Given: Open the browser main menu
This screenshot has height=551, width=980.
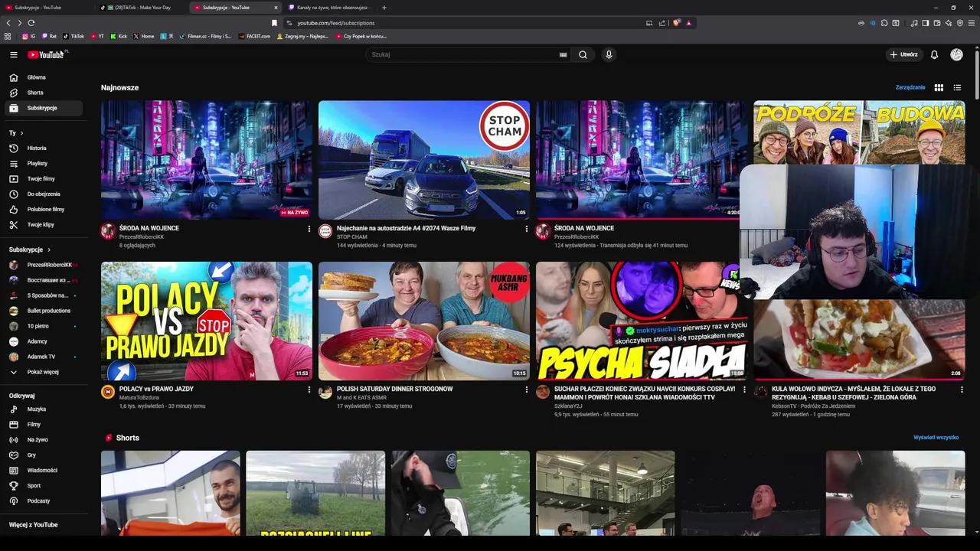Looking at the screenshot, I should tap(972, 23).
